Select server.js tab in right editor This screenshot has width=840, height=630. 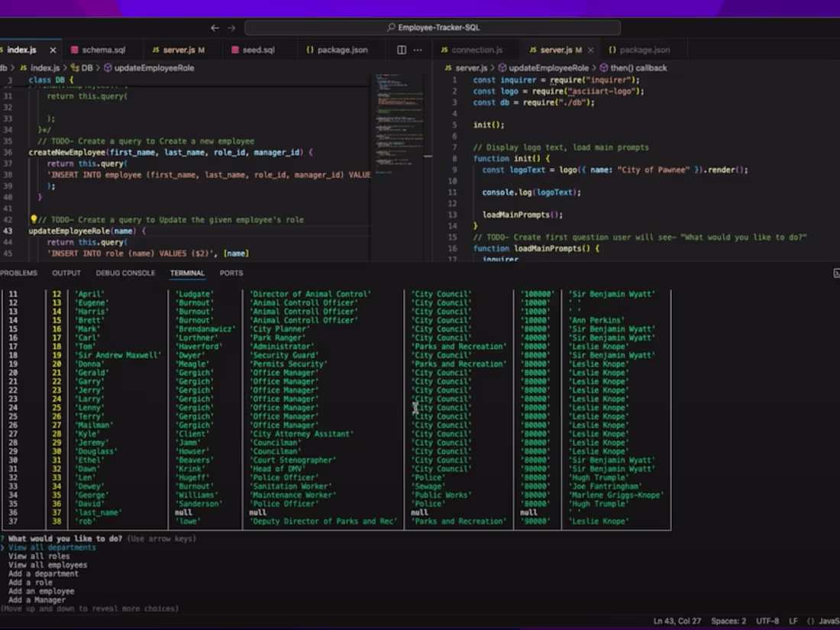(x=555, y=50)
